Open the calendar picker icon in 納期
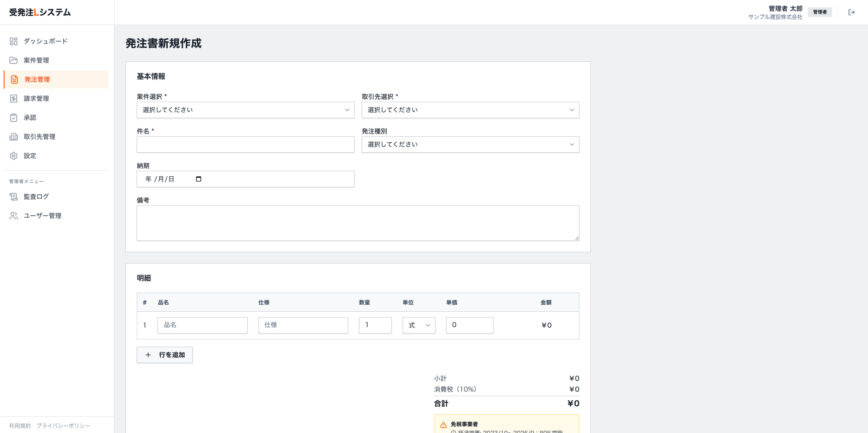Screen dimensions: 868x433 tap(199, 179)
